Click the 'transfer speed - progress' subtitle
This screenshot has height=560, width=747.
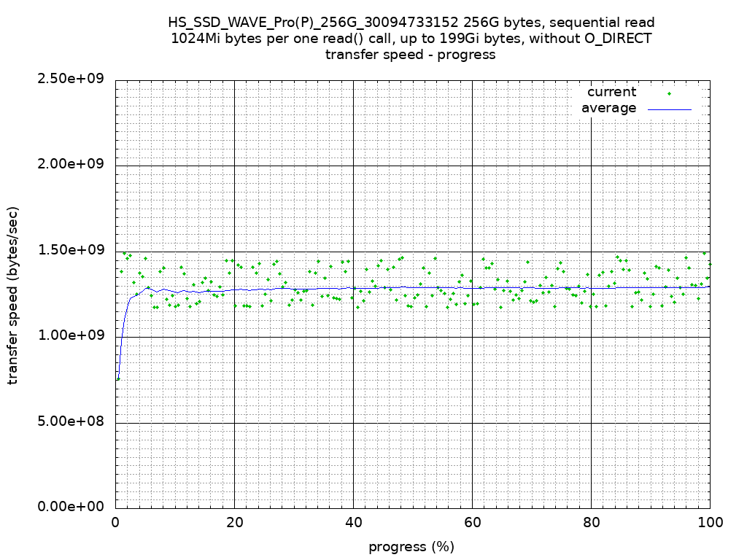point(411,55)
